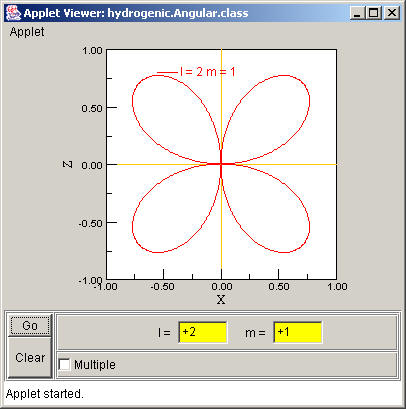This screenshot has width=406, height=409.
Task: Click the l value input field
Action: 203,332
